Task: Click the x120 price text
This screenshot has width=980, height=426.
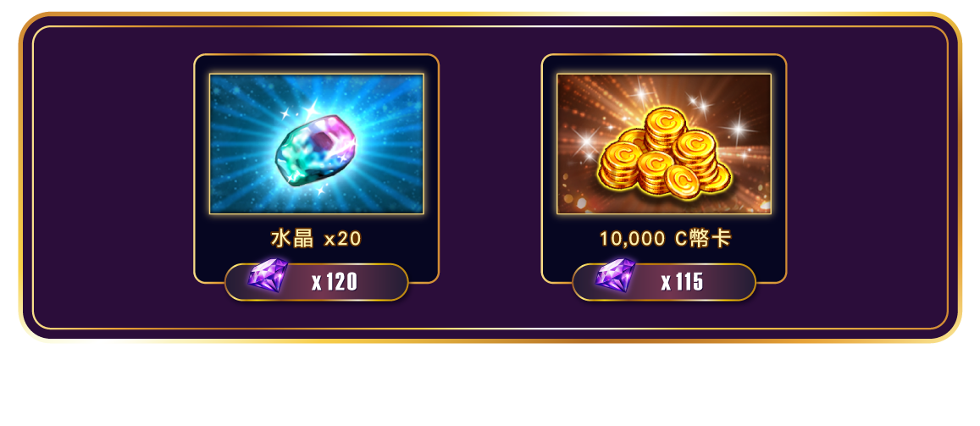Action: (335, 282)
